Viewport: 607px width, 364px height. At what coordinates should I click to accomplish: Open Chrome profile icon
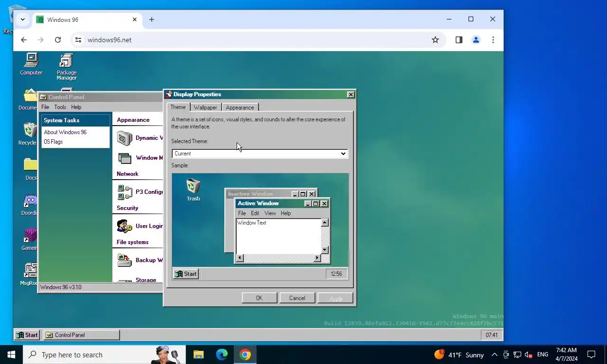pyautogui.click(x=476, y=40)
